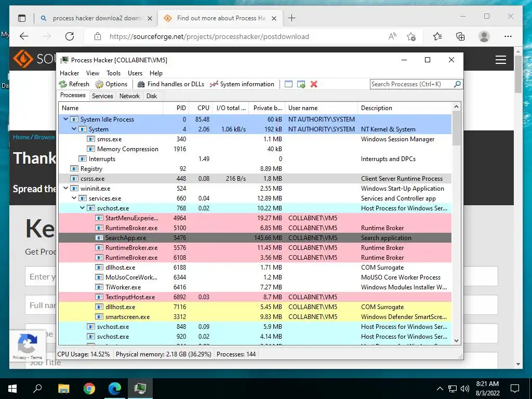Sort processes by PID column
This screenshot has width=532, height=399.
click(176, 108)
